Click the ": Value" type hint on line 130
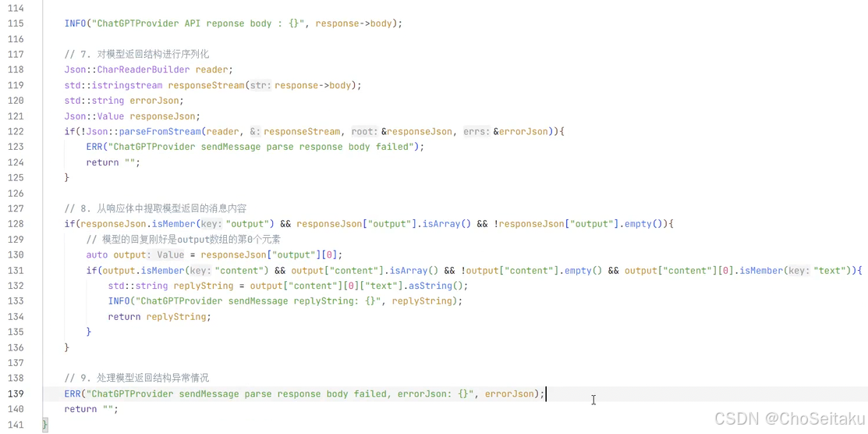The height and width of the screenshot is (434, 868). pos(165,255)
